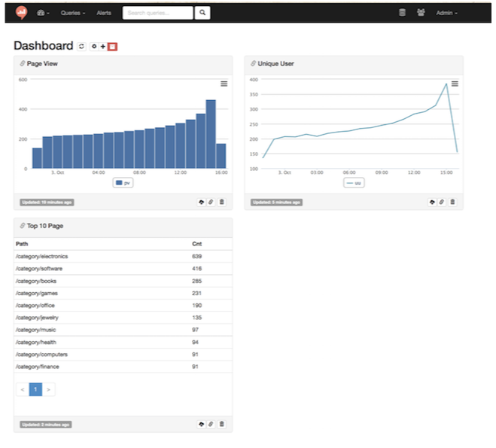Screen dimensions: 496x448
Task: Go to the Alerts page
Action: tap(104, 13)
